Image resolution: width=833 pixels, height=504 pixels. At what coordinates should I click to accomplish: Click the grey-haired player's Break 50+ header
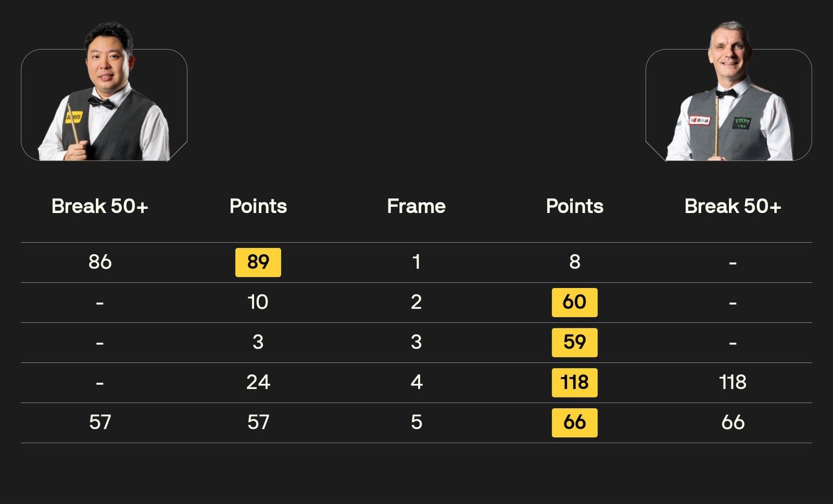click(732, 206)
